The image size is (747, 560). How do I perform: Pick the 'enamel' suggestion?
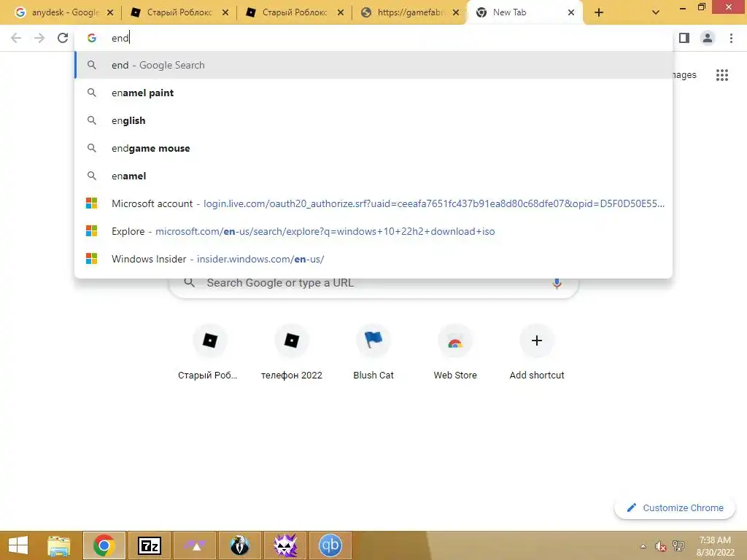pos(373,176)
